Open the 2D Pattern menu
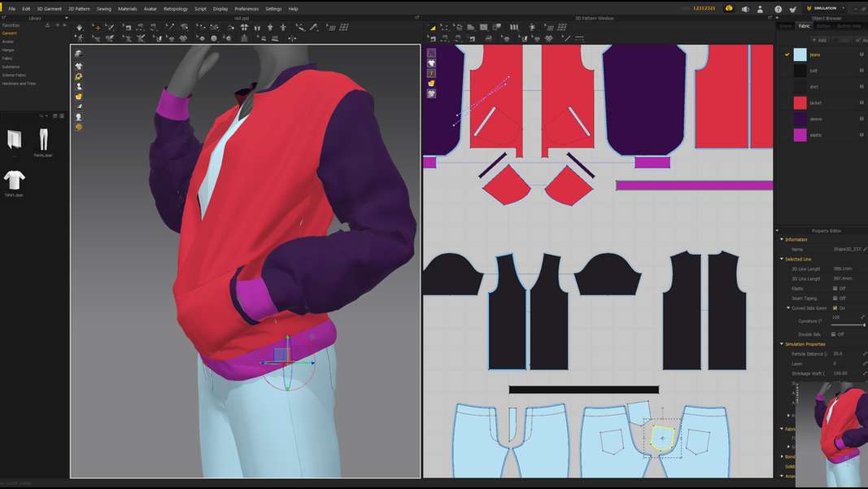This screenshot has height=489, width=868. [79, 9]
